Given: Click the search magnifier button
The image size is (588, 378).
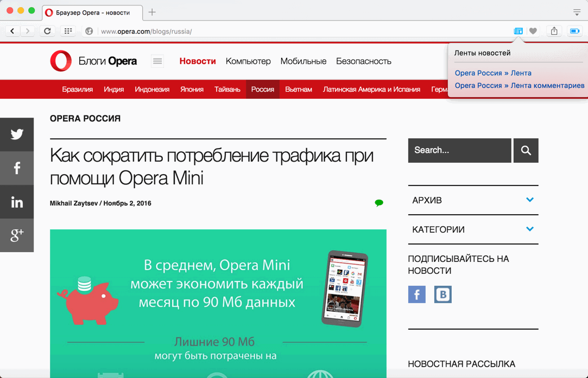Looking at the screenshot, I should coord(526,151).
